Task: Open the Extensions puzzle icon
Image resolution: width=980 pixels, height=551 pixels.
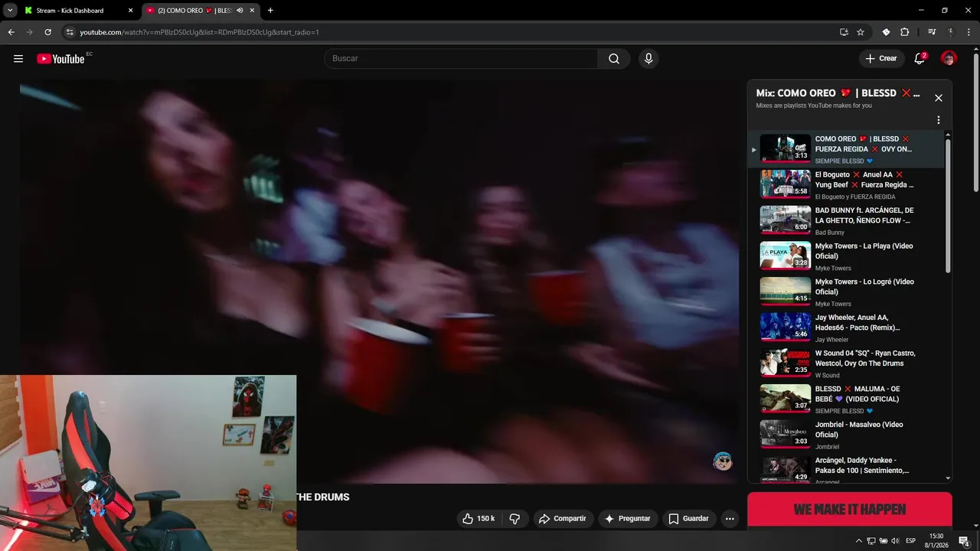Action: click(904, 32)
